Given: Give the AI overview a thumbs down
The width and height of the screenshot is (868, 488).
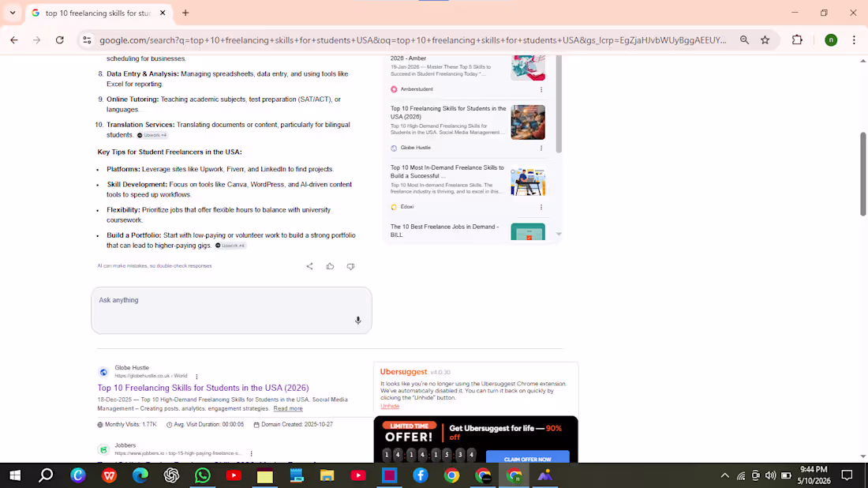Looking at the screenshot, I should click(x=350, y=266).
